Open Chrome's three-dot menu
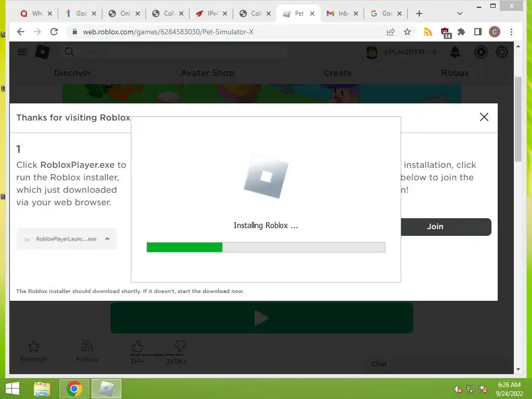Image resolution: width=532 pixels, height=399 pixels. click(x=511, y=32)
